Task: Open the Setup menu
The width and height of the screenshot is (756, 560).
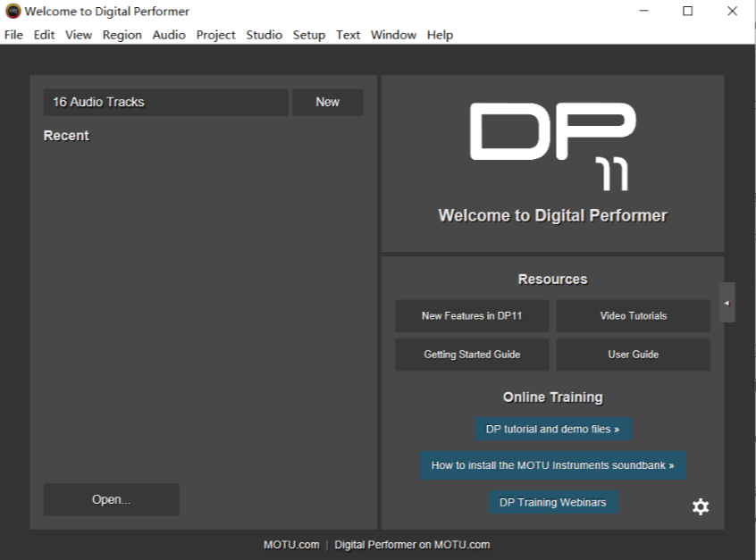Action: point(309,35)
